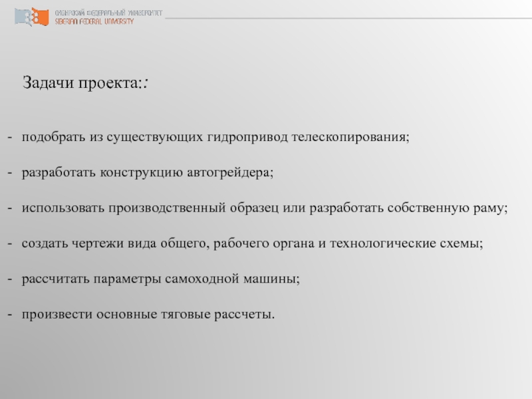Select the bullet 'произвести основные тяговые рассчеты'
This screenshot has width=532, height=399.
point(147,314)
